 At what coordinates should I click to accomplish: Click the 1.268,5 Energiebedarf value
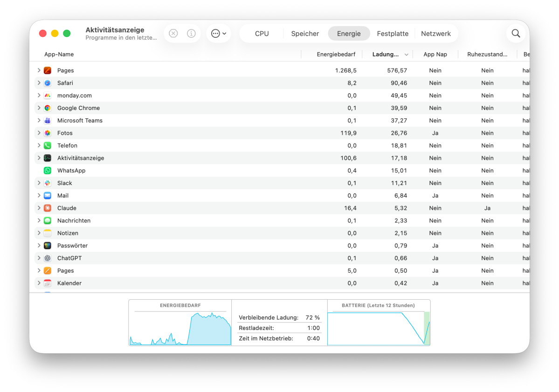pos(345,70)
